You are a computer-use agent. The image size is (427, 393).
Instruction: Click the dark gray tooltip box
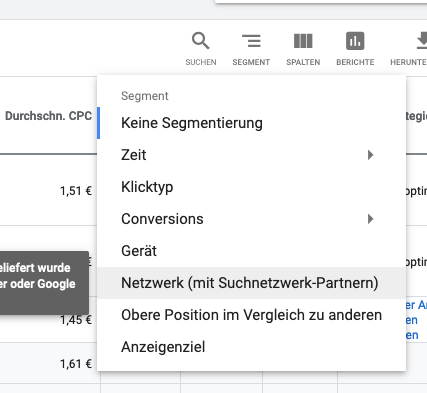(x=44, y=283)
